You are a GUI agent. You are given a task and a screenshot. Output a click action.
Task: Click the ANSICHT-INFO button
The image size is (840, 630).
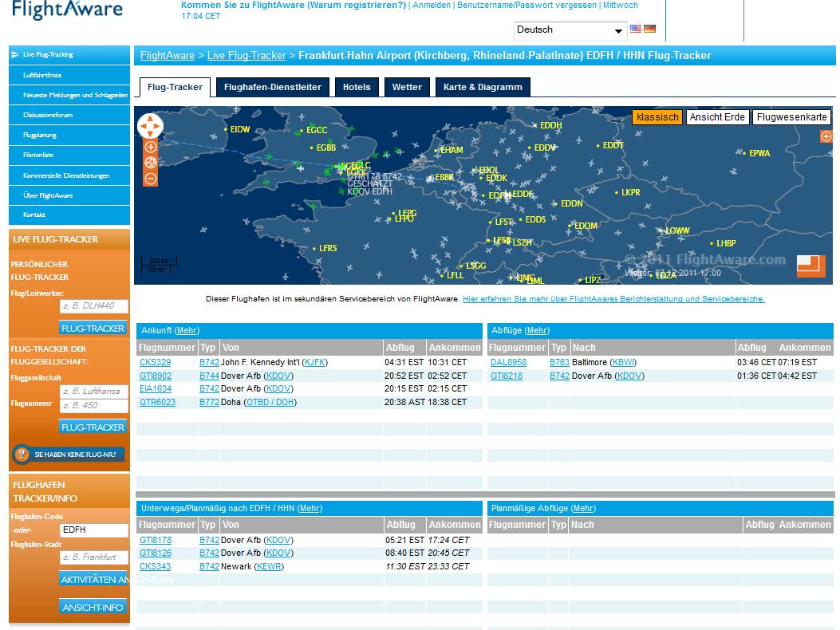[x=93, y=608]
